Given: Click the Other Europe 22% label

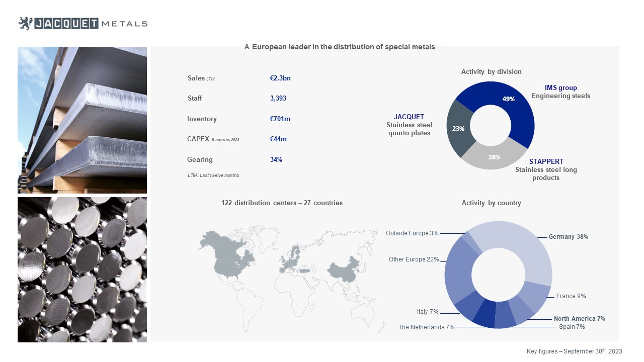Looking at the screenshot, I should pos(414,259).
